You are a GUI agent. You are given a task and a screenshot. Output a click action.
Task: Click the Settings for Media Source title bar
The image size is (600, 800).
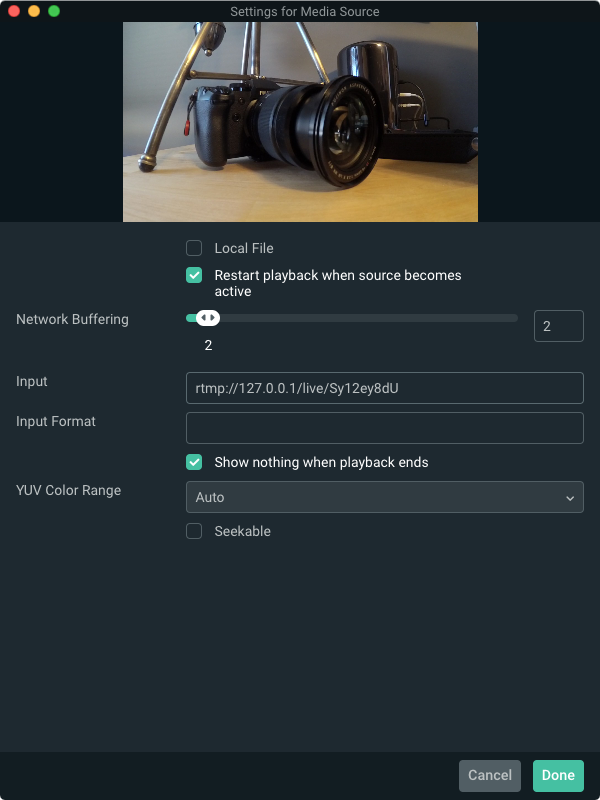point(305,11)
